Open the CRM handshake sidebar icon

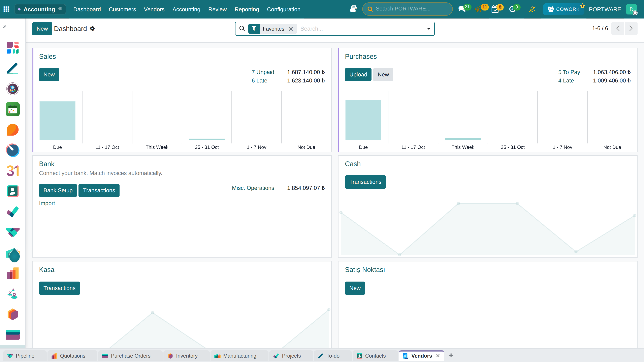tap(12, 232)
